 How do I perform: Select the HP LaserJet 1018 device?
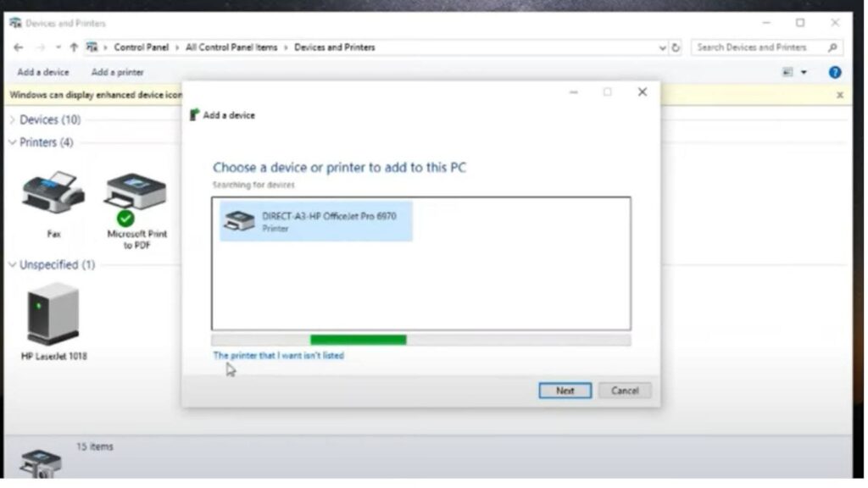[53, 321]
